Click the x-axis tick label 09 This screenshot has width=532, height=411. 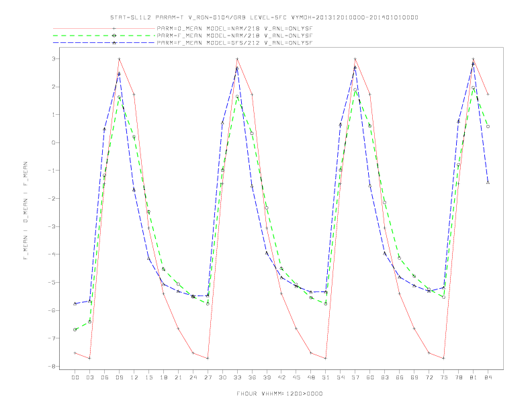click(x=119, y=377)
